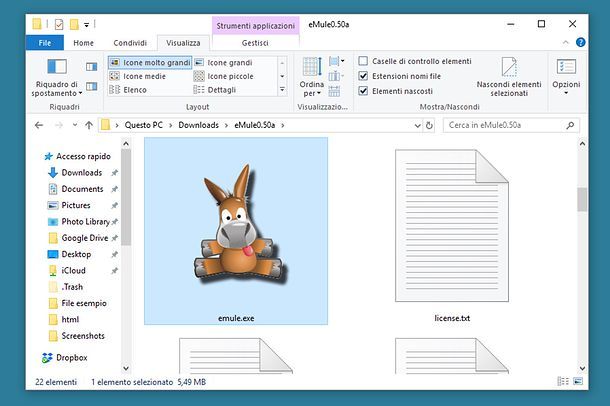Enable Caselle di controllo elementi checkbox
This screenshot has width=610, height=406.
coord(363,61)
